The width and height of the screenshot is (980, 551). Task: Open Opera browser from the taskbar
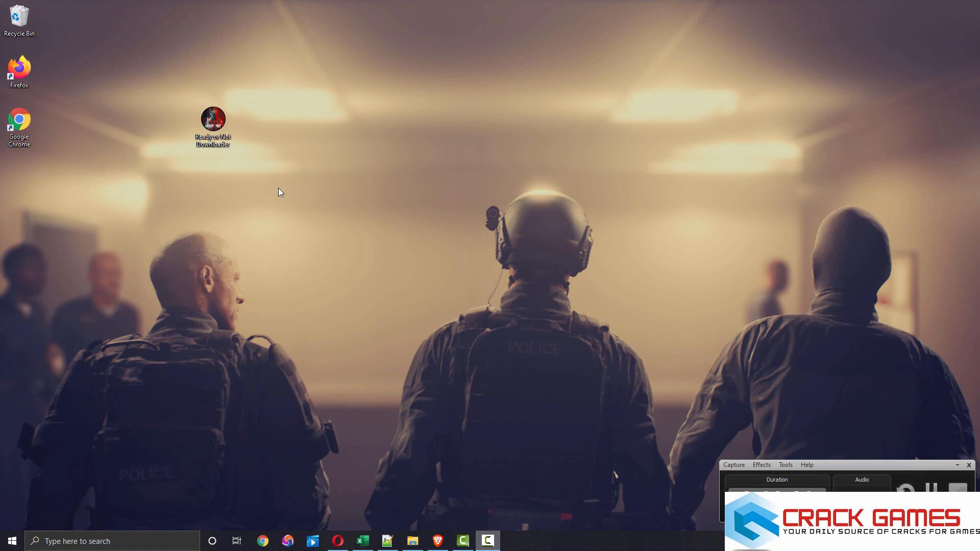click(x=337, y=541)
